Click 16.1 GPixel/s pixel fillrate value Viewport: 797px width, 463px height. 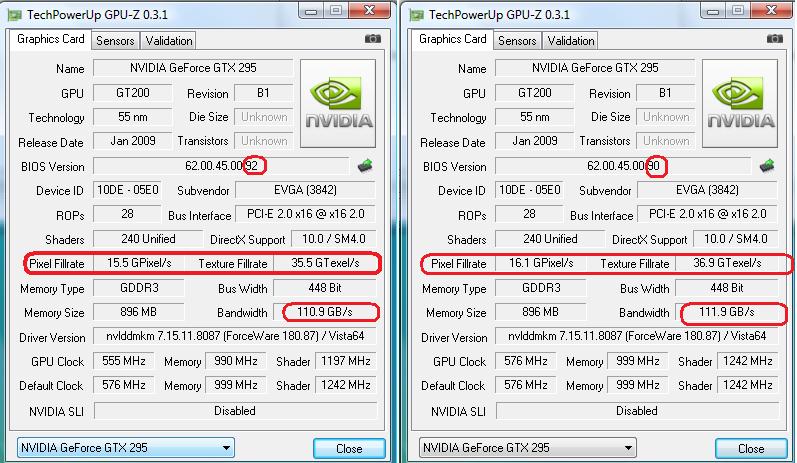point(541,263)
